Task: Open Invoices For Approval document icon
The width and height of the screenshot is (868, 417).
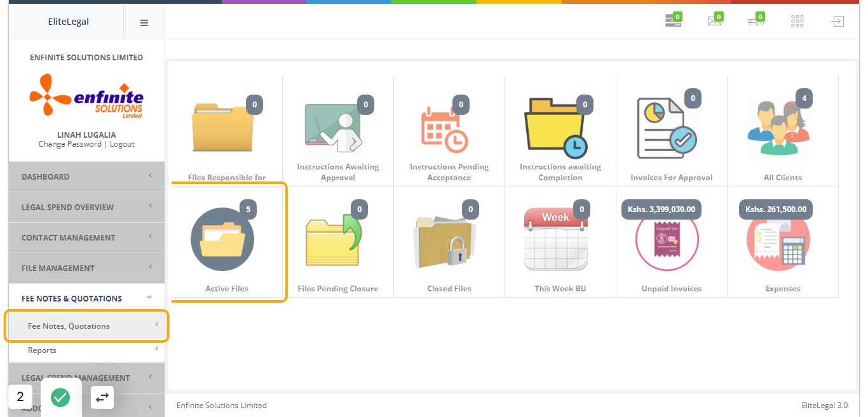Action: coord(667,128)
